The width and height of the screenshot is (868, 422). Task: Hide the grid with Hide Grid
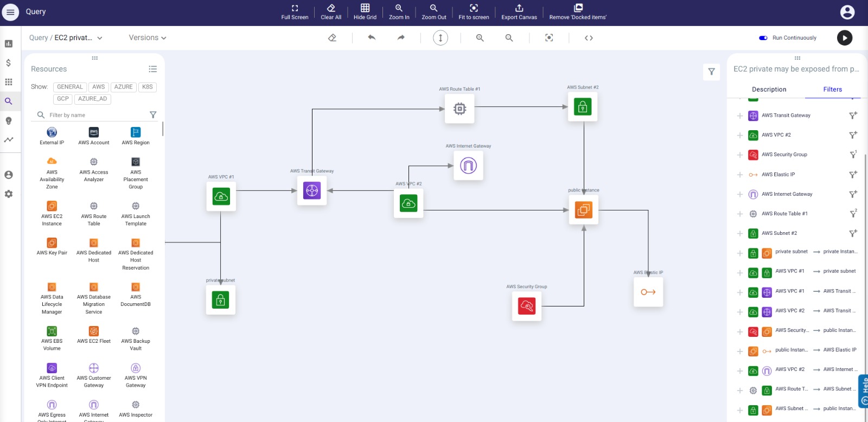click(x=365, y=12)
